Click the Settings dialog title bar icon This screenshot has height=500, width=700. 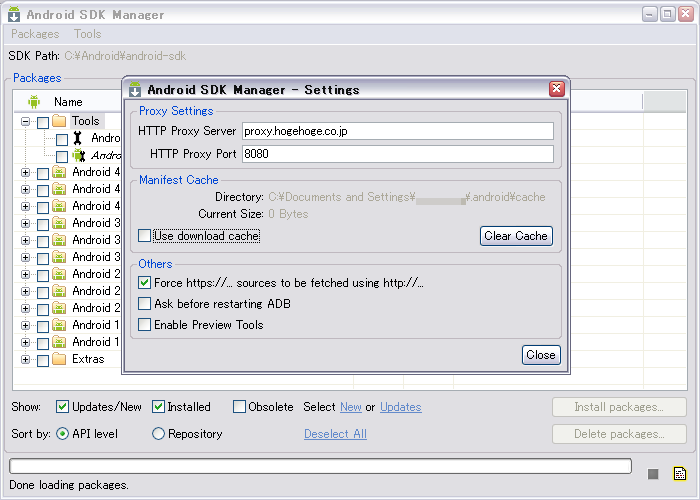coord(135,89)
